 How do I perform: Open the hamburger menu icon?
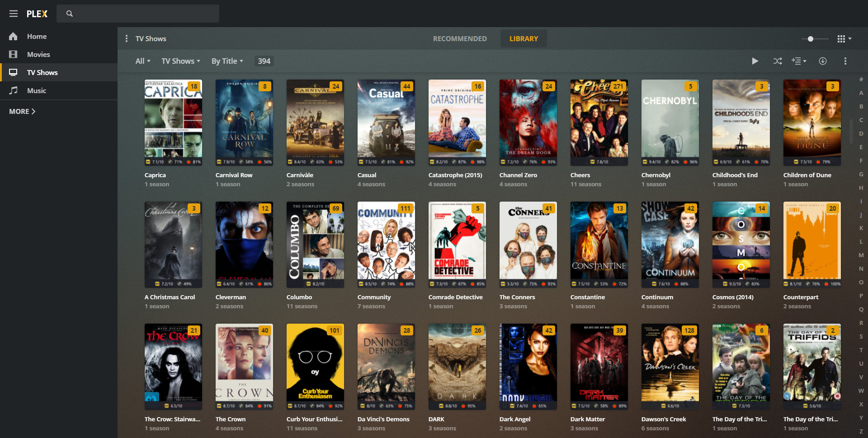[14, 14]
